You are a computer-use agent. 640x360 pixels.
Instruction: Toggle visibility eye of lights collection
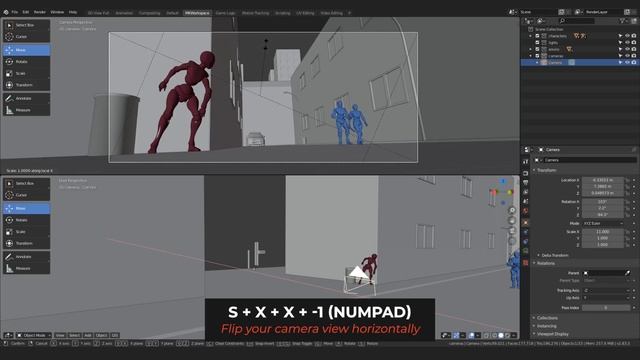(627, 42)
